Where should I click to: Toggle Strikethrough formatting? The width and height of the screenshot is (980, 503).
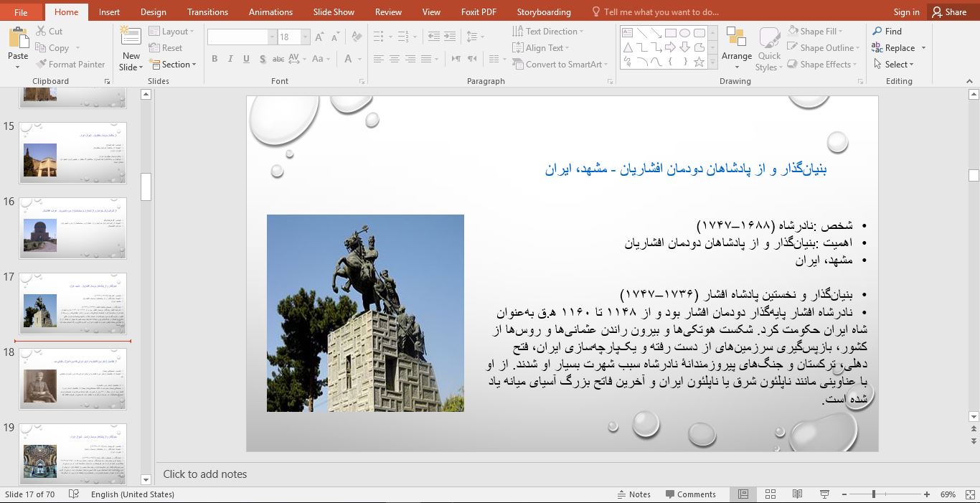[x=278, y=60]
